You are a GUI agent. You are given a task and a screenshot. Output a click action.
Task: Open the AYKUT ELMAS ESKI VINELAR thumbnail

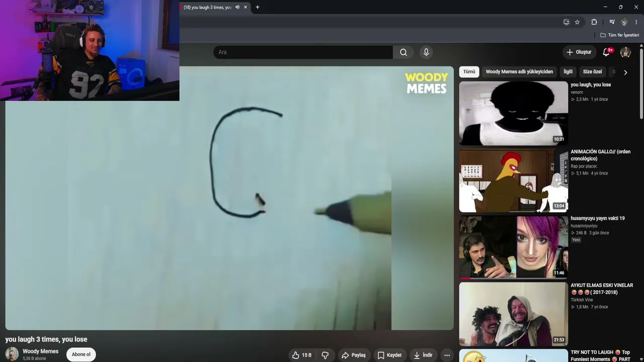(x=513, y=314)
